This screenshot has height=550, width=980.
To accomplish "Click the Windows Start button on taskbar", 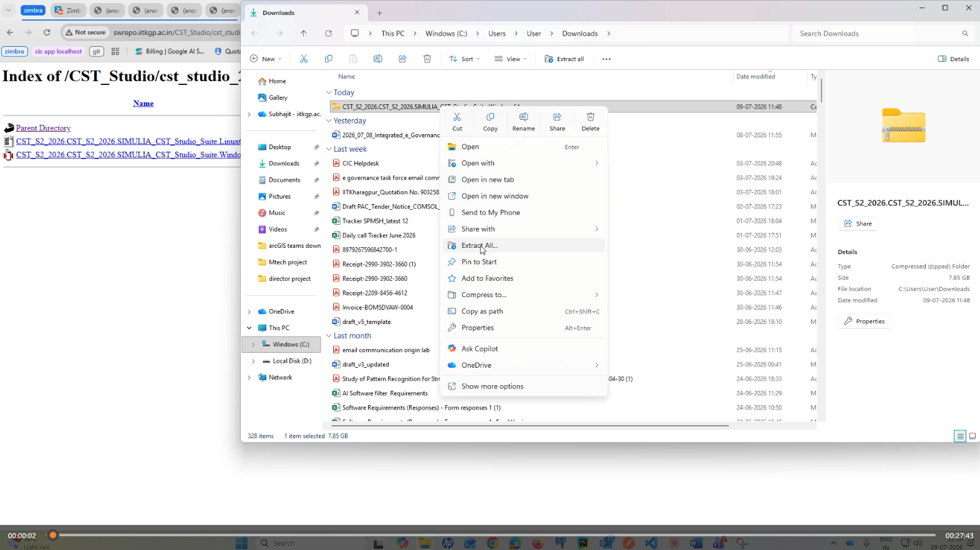I will coord(241,543).
